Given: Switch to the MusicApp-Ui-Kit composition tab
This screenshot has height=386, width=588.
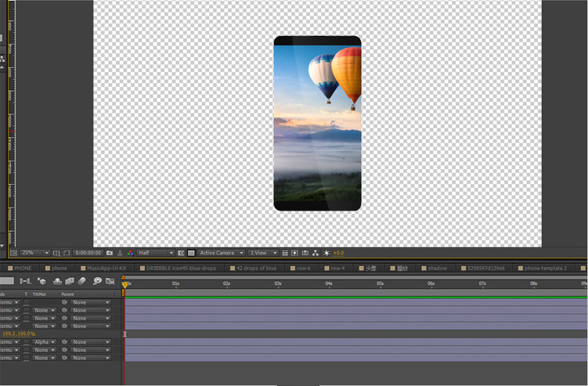Looking at the screenshot, I should pos(106,268).
